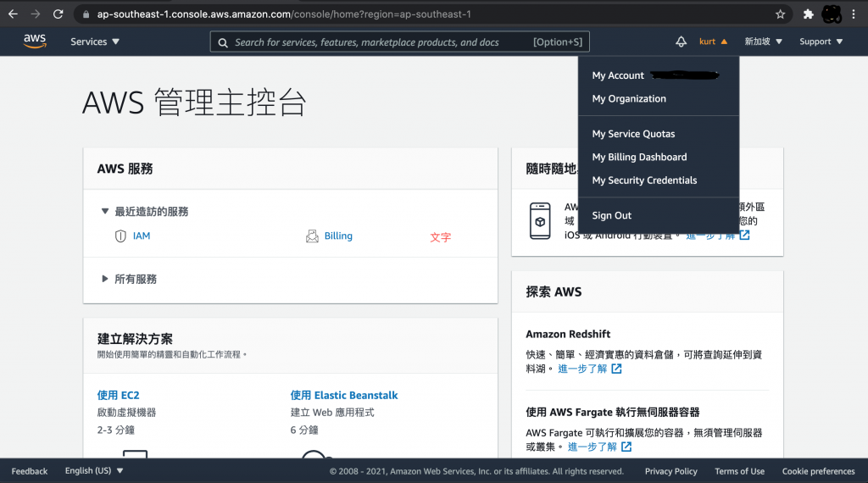868x483 pixels.
Task: Click the AWS 服務 panel heading
Action: (125, 169)
